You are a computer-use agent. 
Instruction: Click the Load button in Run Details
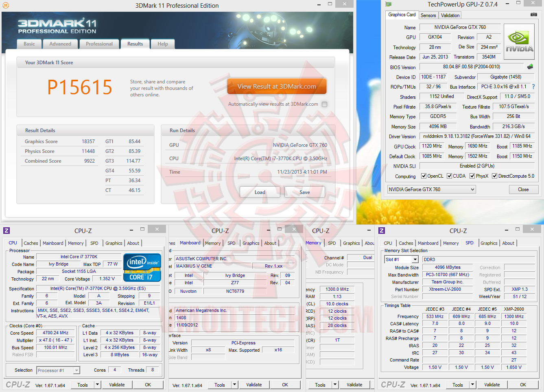click(260, 192)
